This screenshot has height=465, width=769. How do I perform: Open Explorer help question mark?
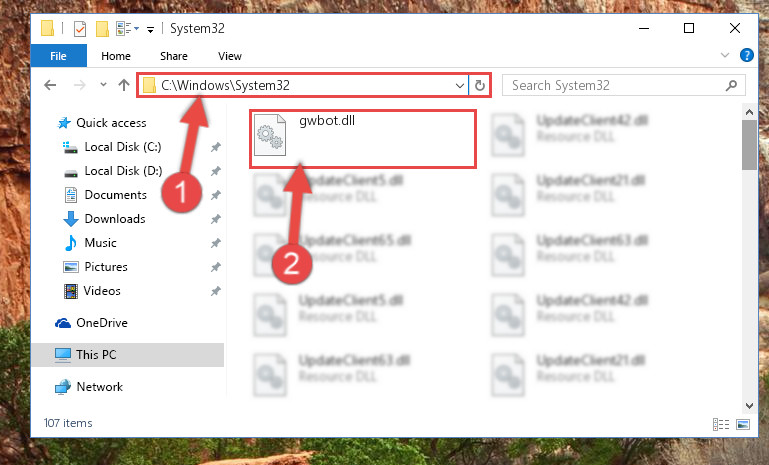(x=746, y=55)
